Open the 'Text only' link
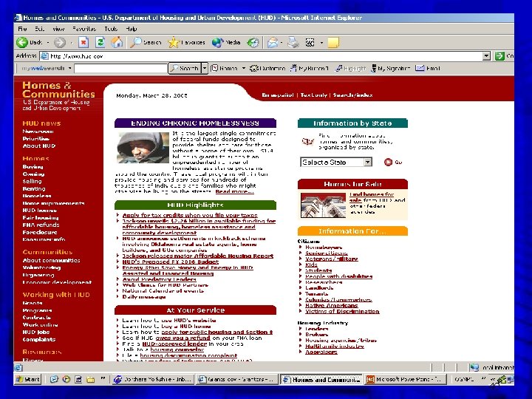The height and width of the screenshot is (399, 532). tap(314, 95)
